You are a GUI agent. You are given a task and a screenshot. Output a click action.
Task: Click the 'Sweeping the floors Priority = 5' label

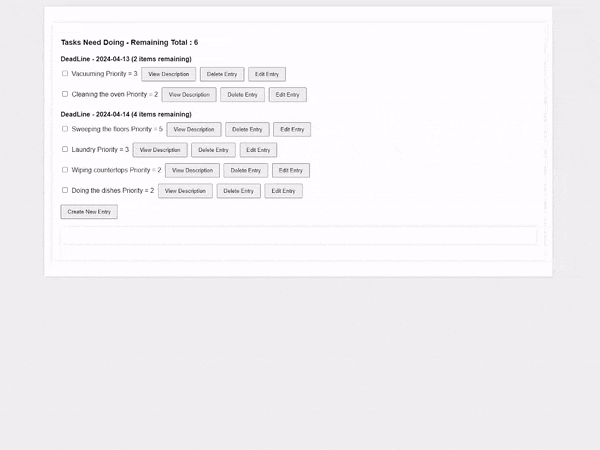pyautogui.click(x=117, y=129)
